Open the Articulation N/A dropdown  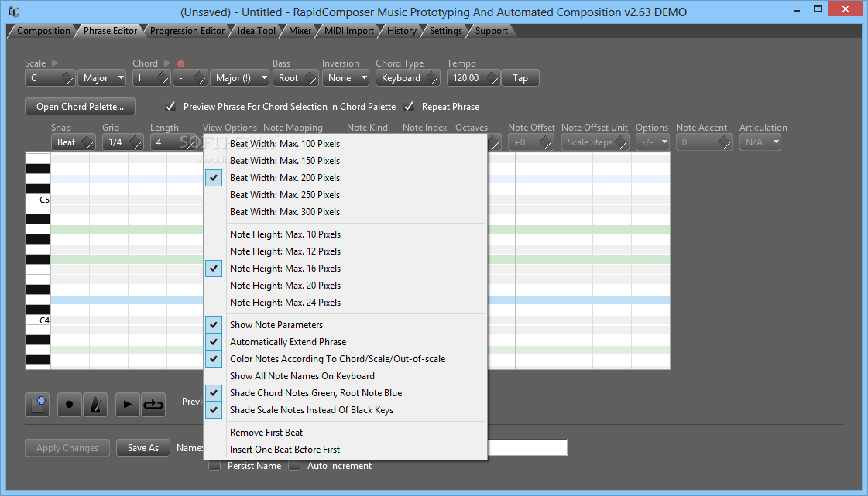tap(760, 142)
